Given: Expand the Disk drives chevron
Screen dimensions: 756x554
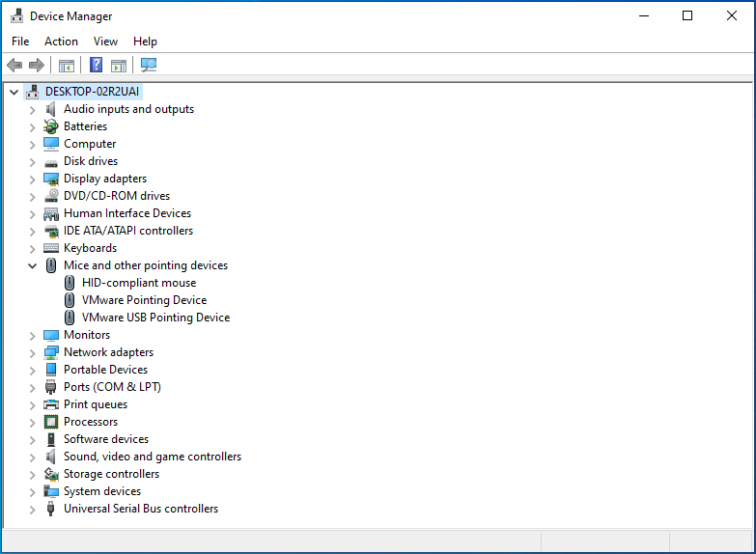Looking at the screenshot, I should pos(32,162).
